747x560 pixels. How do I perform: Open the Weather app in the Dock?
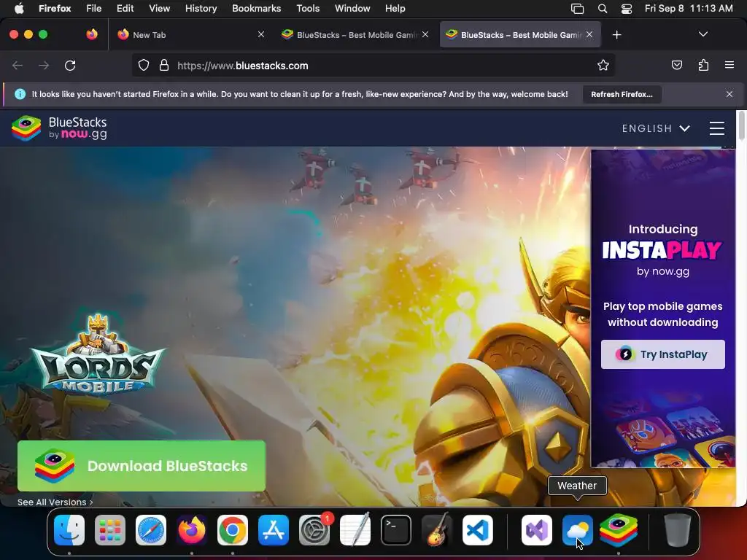(578, 530)
